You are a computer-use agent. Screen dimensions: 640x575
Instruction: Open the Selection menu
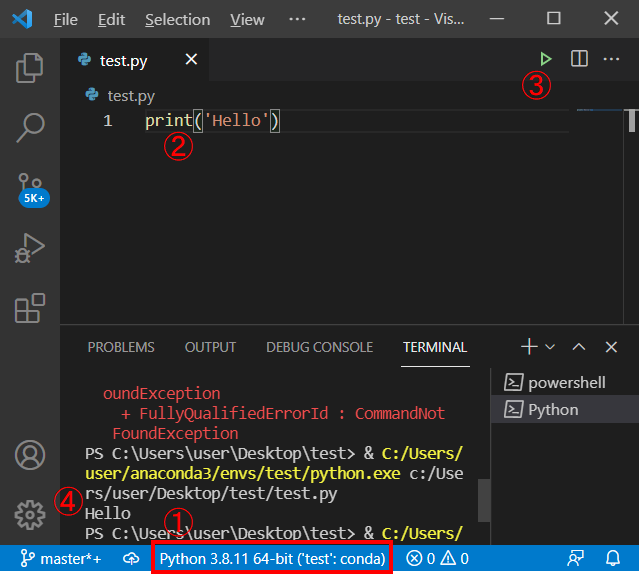[178, 19]
